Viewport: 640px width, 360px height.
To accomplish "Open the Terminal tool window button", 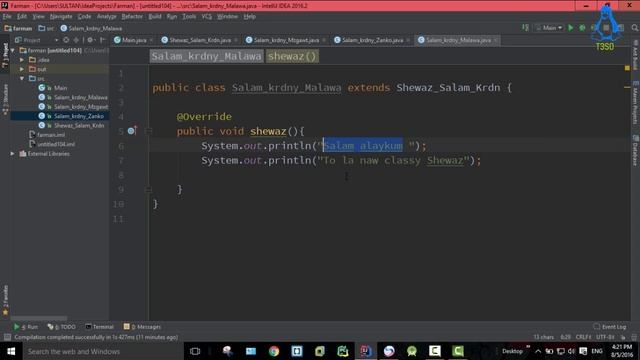I will pos(100,327).
